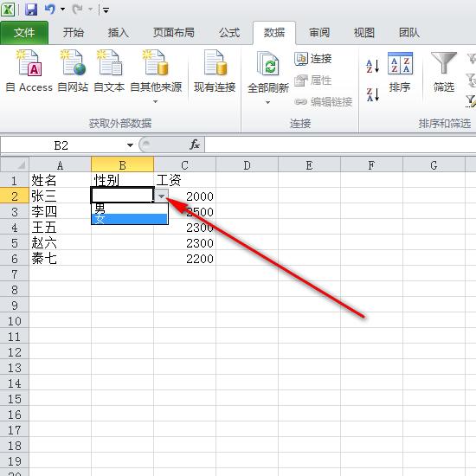
Task: Import data from Access icon
Action: click(x=29, y=63)
